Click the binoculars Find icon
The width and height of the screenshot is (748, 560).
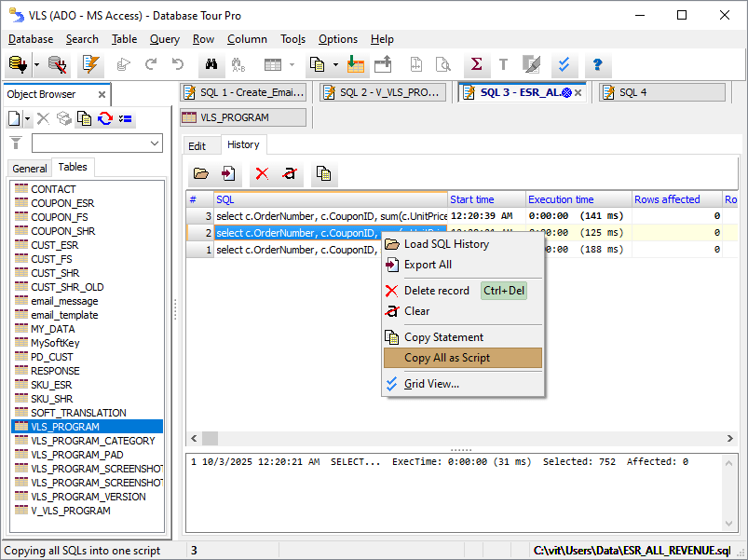211,64
